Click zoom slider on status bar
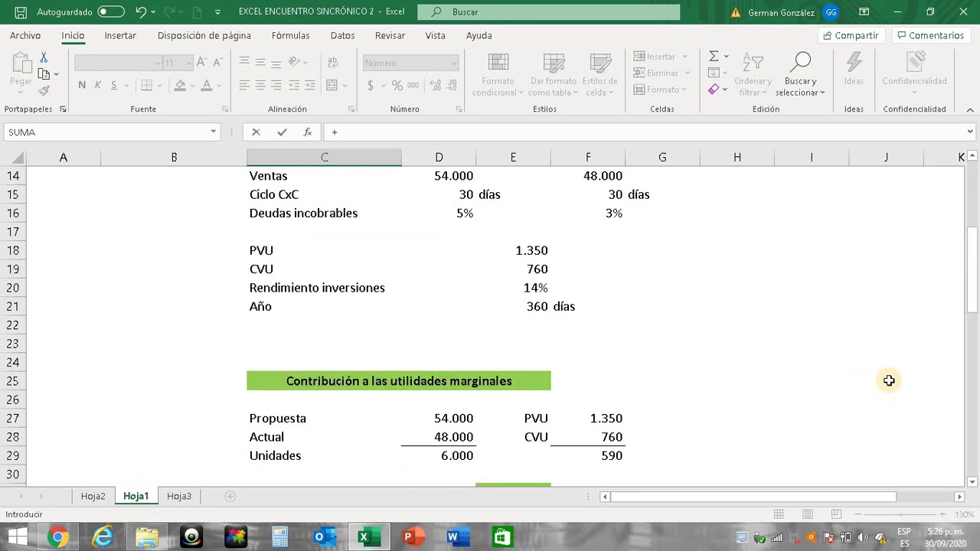 [x=900, y=514]
